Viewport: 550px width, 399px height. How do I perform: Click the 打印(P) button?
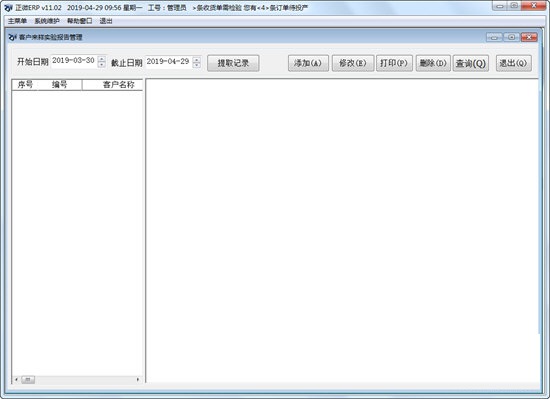pos(394,63)
